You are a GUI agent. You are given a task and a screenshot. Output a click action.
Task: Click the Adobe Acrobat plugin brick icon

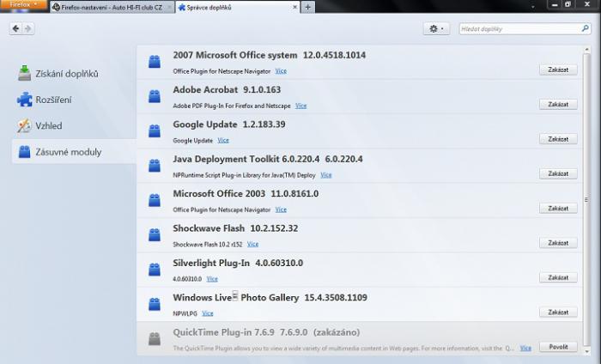click(x=155, y=96)
